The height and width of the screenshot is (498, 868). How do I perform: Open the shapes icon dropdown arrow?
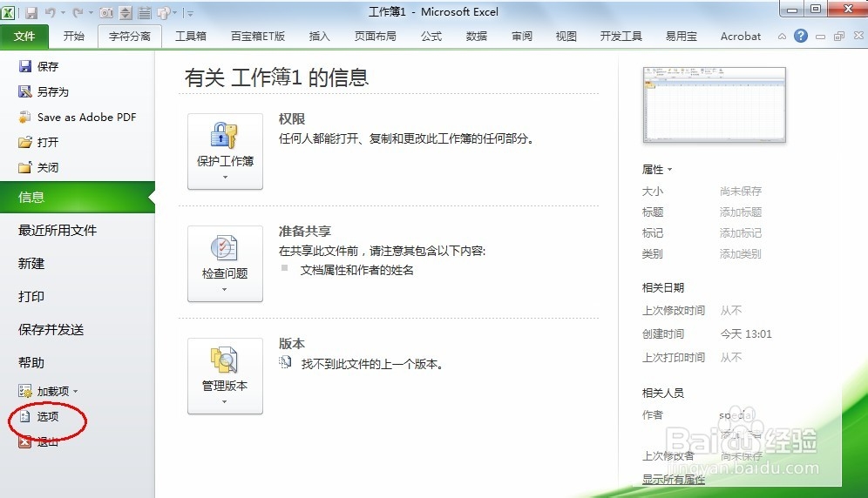(x=175, y=12)
